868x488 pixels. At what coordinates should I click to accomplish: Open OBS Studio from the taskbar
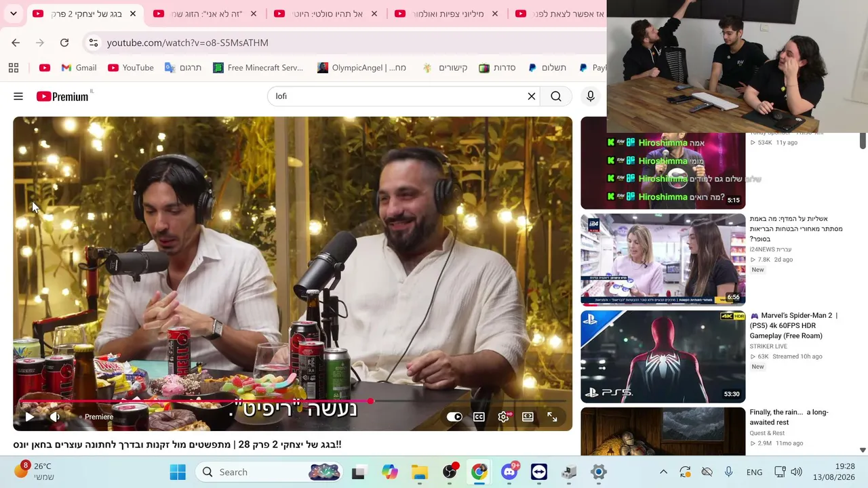(449, 472)
